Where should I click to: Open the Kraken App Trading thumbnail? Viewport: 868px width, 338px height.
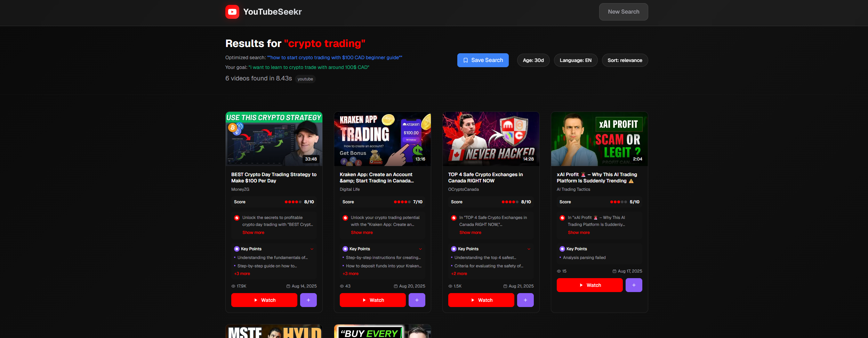pyautogui.click(x=383, y=139)
